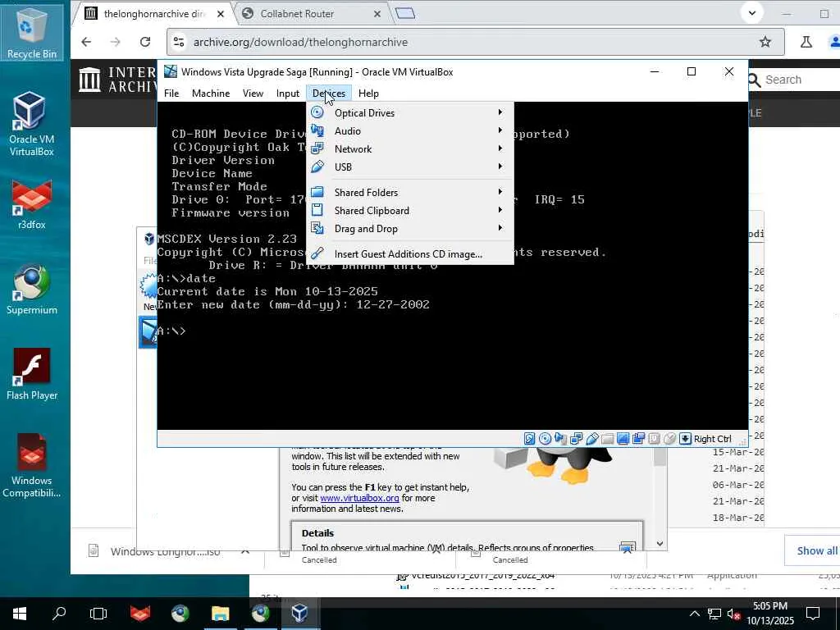Select the r3dfox desktop shortcut

click(x=32, y=204)
